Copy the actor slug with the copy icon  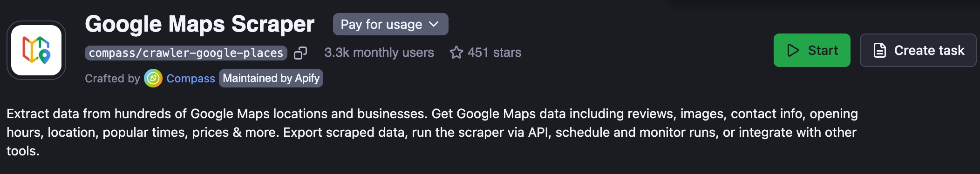click(300, 53)
